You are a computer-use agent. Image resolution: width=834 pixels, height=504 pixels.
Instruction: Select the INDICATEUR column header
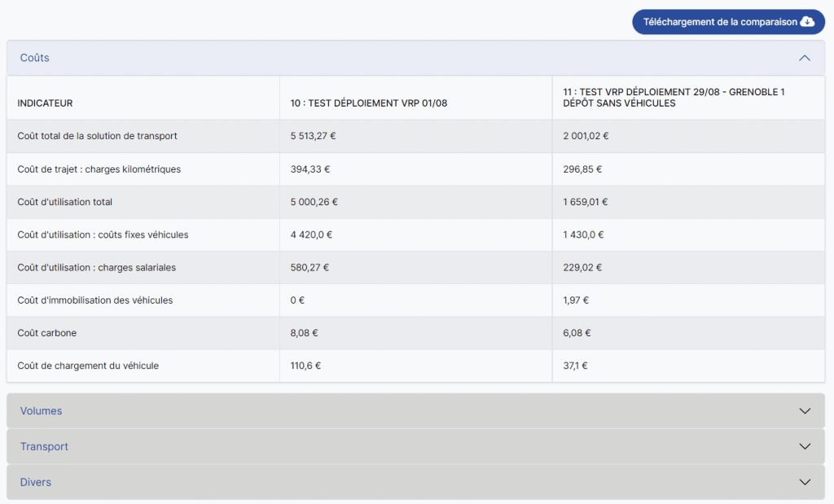(x=45, y=103)
